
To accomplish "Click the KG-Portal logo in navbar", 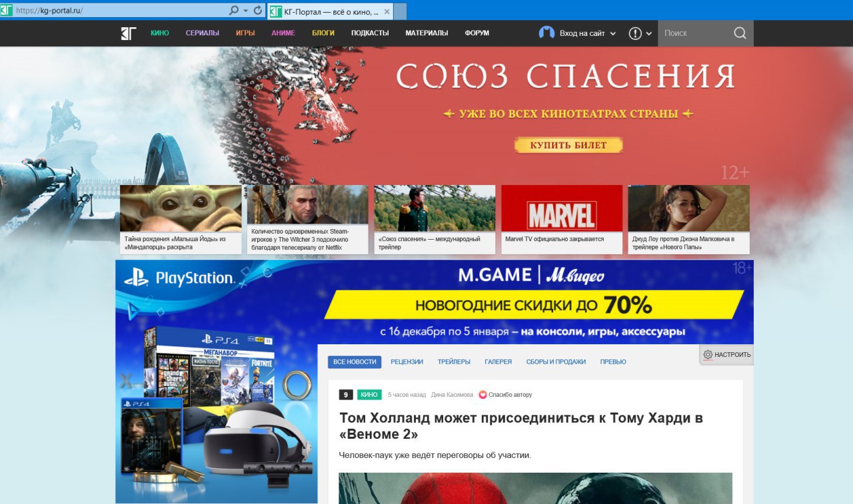I will click(x=129, y=33).
